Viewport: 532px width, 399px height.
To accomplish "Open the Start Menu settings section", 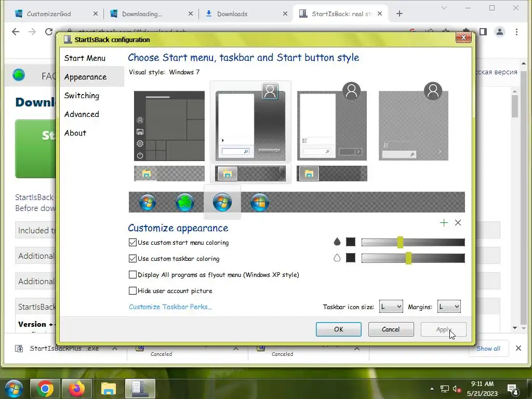I will click(85, 58).
